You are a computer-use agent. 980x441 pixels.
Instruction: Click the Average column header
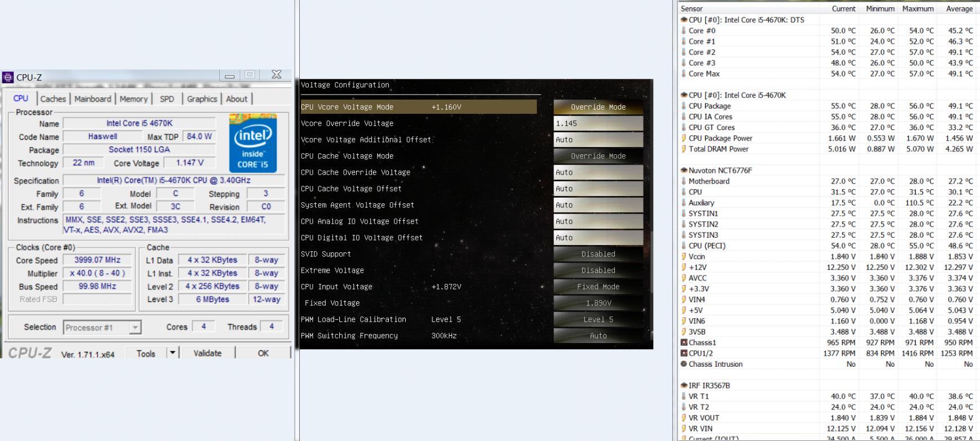click(x=956, y=8)
